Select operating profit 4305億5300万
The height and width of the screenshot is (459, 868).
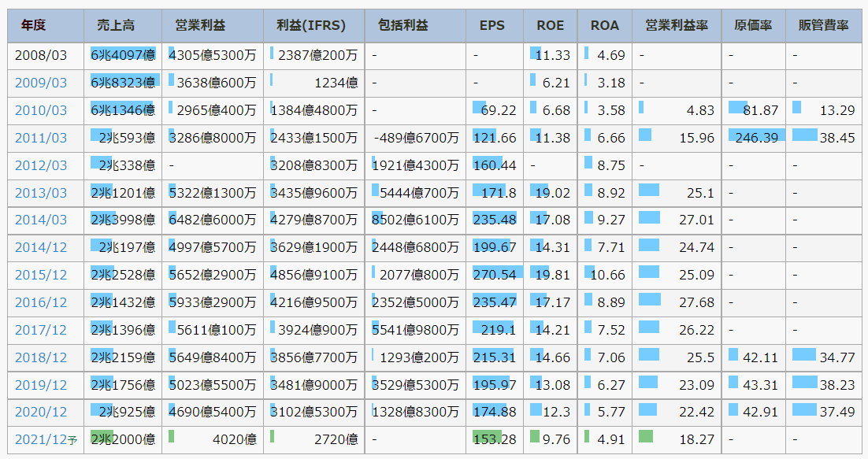(x=213, y=56)
